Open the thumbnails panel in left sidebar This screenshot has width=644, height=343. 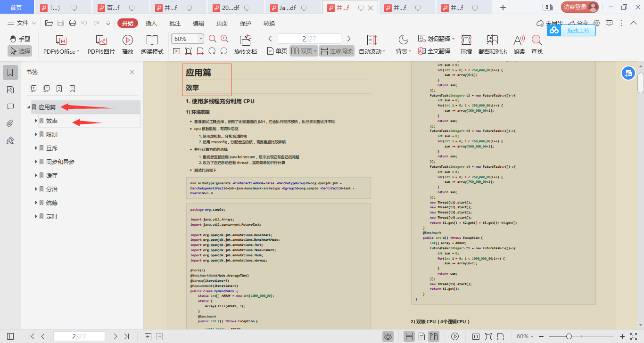(x=10, y=90)
